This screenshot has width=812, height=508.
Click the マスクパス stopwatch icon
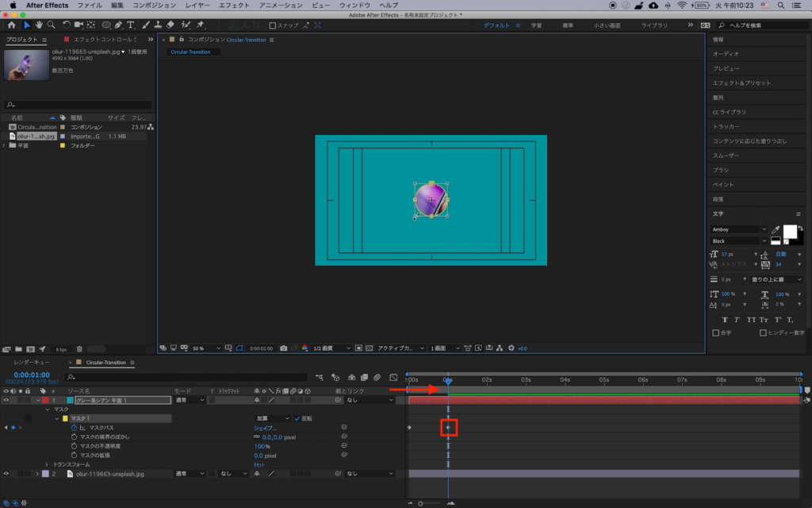pos(74,427)
